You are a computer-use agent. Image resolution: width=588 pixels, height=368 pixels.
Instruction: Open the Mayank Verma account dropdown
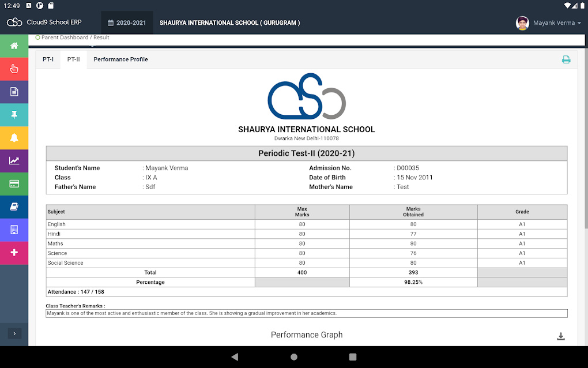[548, 23]
